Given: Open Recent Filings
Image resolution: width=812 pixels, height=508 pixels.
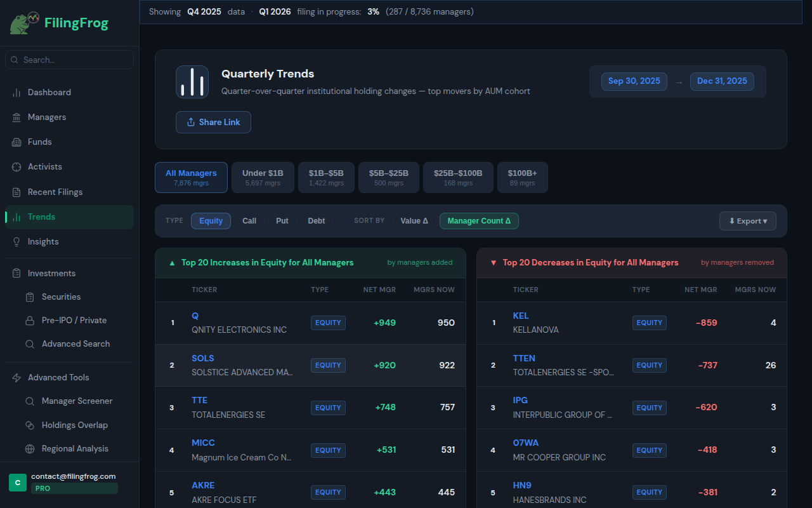Looking at the screenshot, I should point(55,192).
